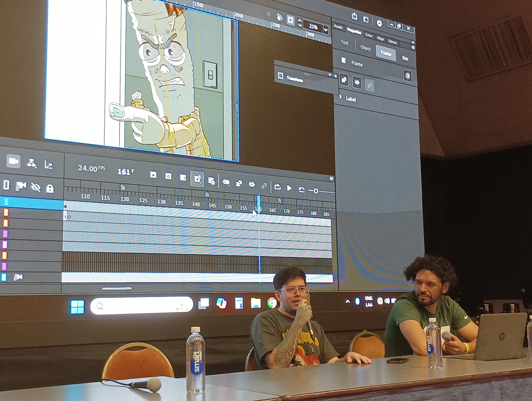Select the Object properties tab

point(365,48)
